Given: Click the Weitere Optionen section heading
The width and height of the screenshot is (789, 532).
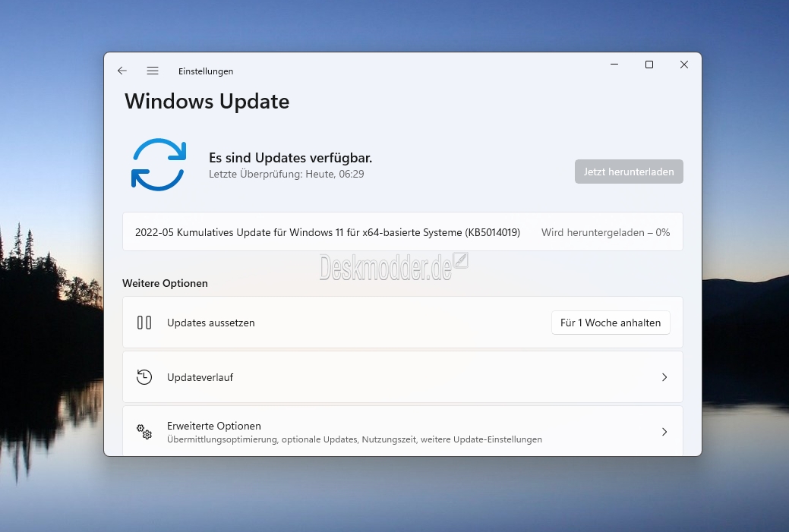Looking at the screenshot, I should click(165, 283).
